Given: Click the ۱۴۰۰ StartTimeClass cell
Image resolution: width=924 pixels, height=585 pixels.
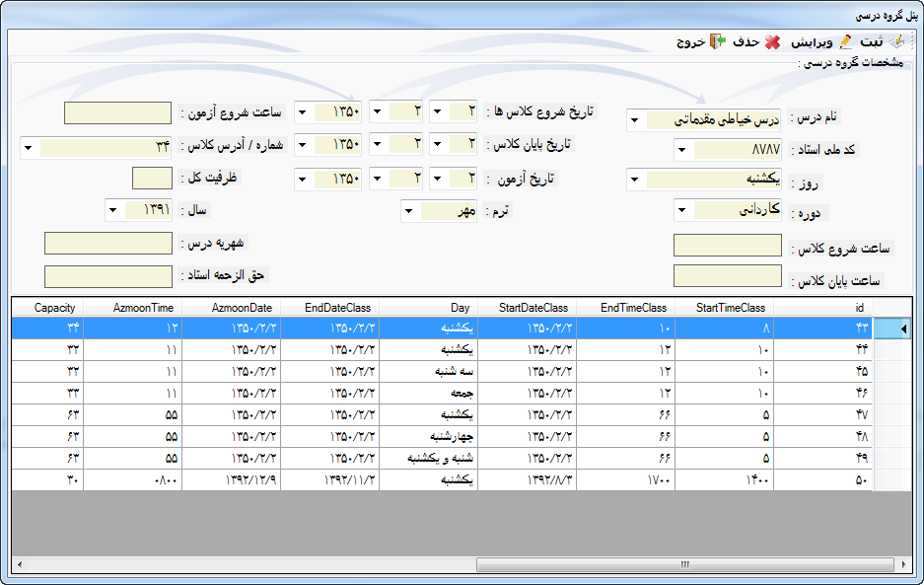Looking at the screenshot, I should point(724,480).
